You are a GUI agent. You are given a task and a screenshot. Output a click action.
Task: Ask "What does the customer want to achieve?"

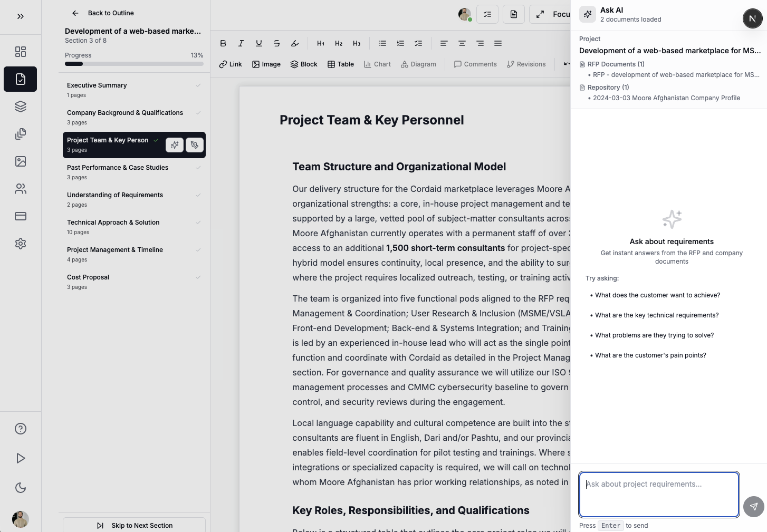pyautogui.click(x=657, y=295)
